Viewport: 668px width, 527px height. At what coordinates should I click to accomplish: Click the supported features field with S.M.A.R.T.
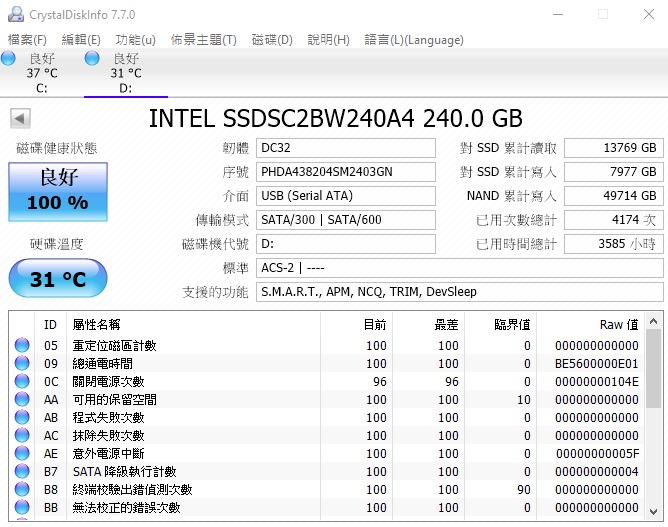pyautogui.click(x=460, y=292)
